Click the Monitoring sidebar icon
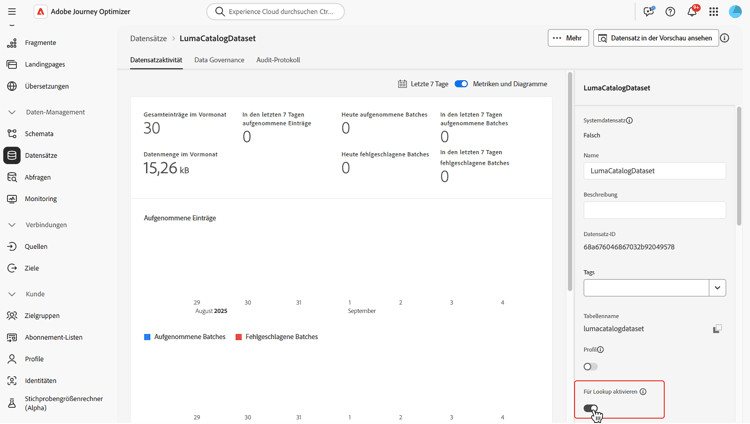This screenshot has height=424, width=750. point(12,199)
